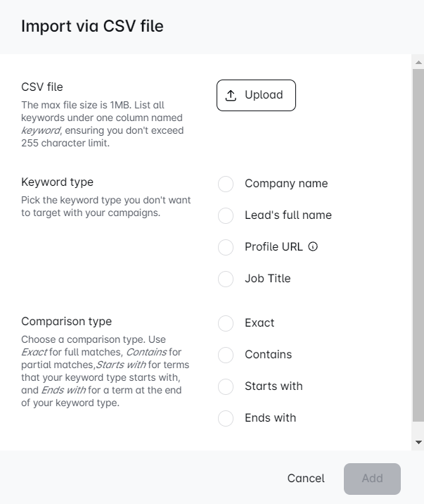The height and width of the screenshot is (504, 424).
Task: Click the CSV file section label
Action: click(42, 87)
